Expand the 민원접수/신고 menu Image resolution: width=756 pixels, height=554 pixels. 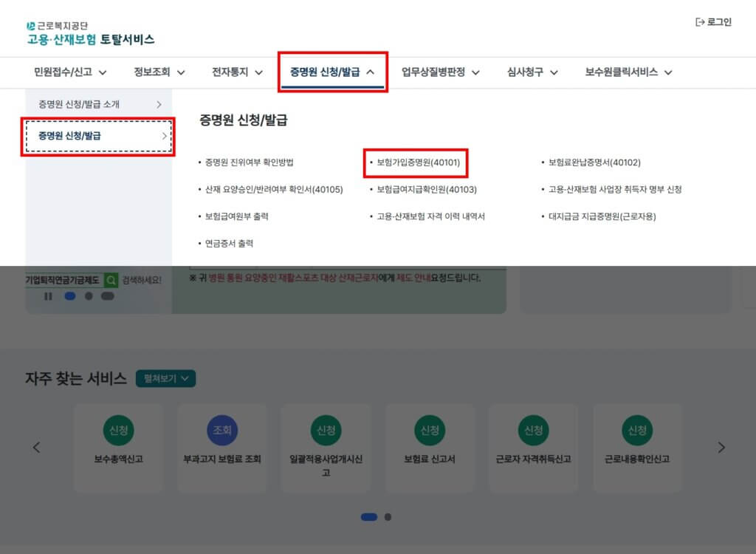70,72
